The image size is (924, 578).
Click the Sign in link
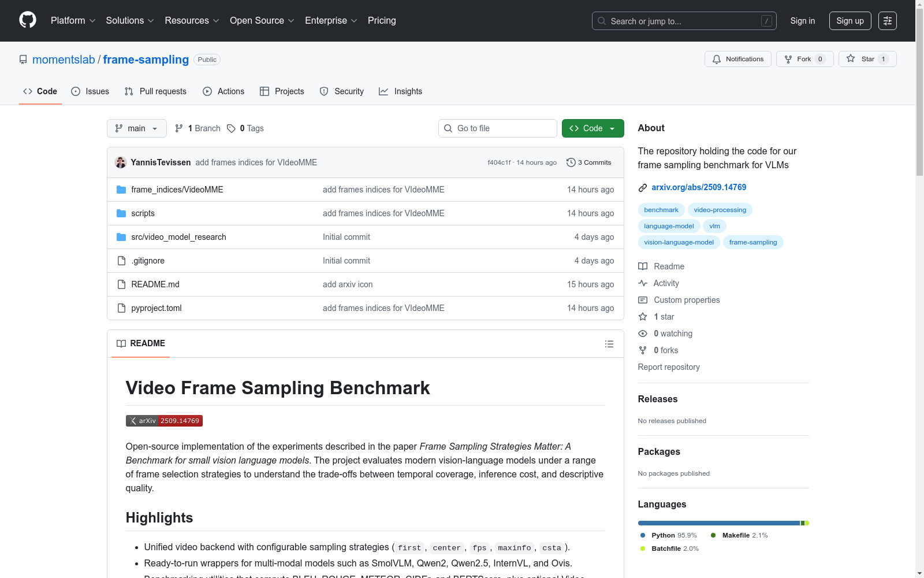point(803,21)
